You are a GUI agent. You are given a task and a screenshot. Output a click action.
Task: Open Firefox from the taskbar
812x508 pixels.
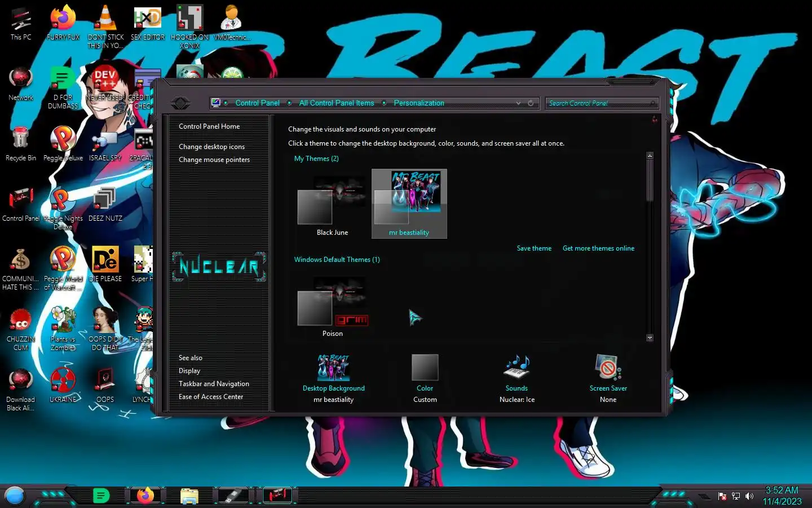click(145, 496)
